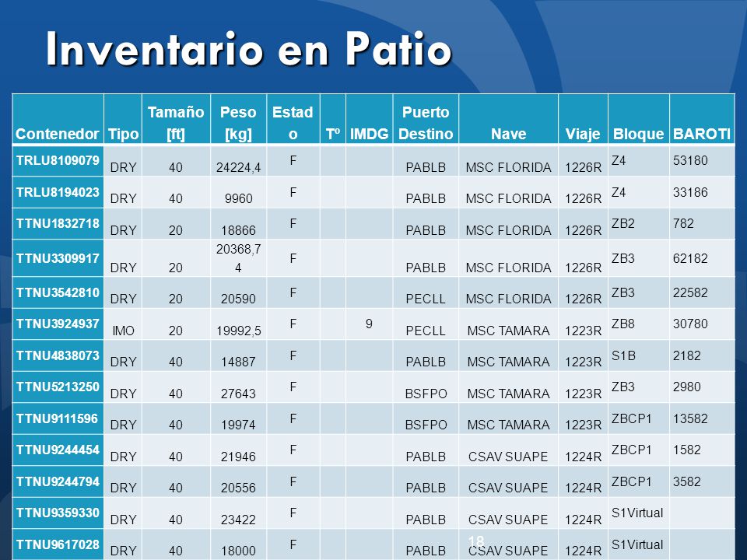Click container cell TTNU3309917
Viewport: 747px width, 560px height.
point(58,258)
